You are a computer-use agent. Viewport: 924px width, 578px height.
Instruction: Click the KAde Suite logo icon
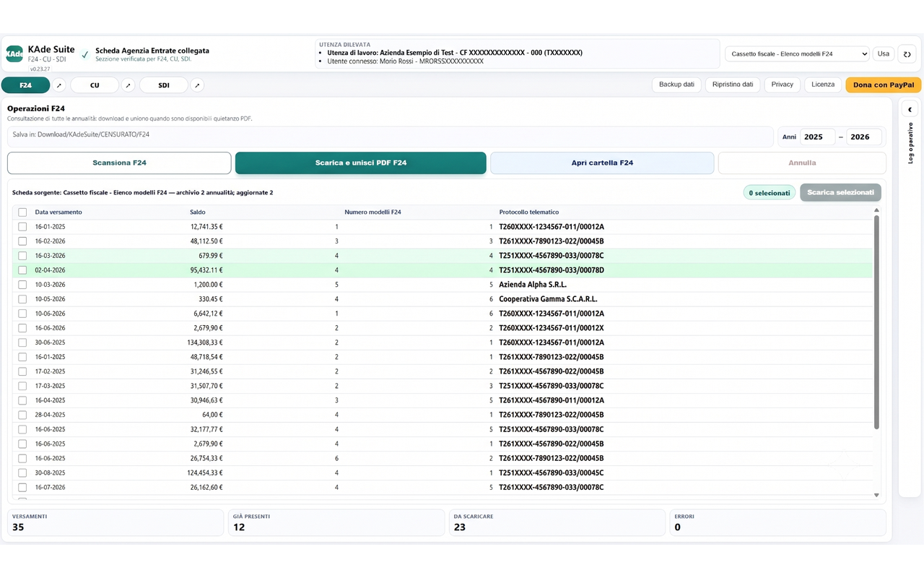(14, 53)
